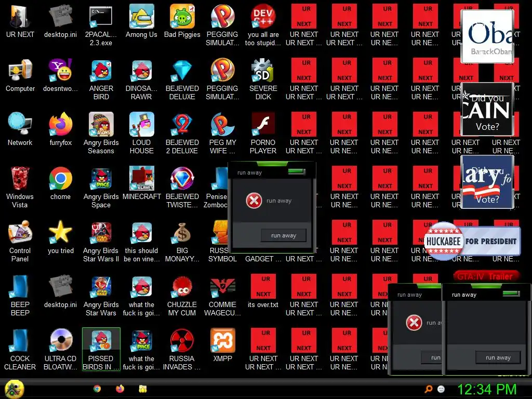Select the Windows Vista recycle bin icon
The image size is (532, 399).
point(20,187)
